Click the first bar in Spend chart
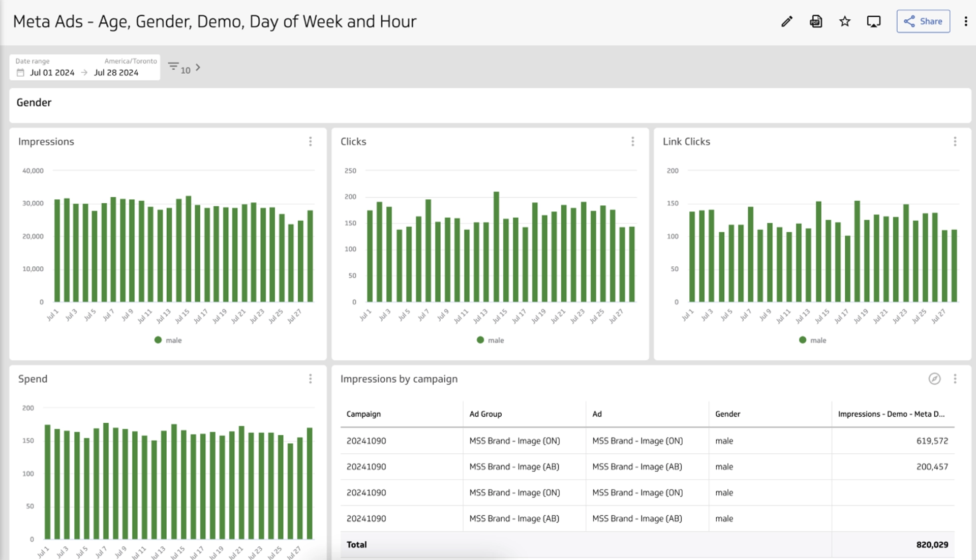Screen dimensions: 976x560 47,482
